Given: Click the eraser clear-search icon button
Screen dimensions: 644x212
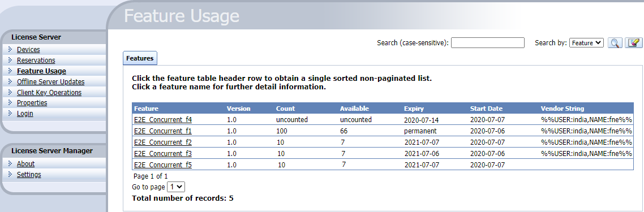Looking at the screenshot, I should point(634,42).
